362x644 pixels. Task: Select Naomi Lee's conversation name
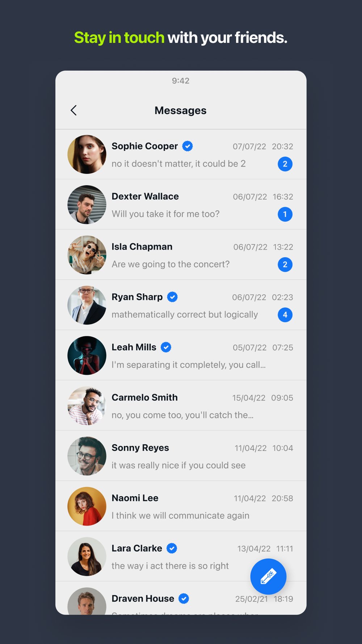click(x=135, y=498)
